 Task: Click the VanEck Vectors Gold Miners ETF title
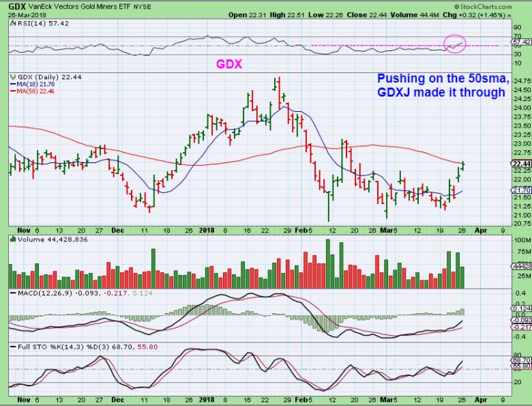[x=78, y=6]
